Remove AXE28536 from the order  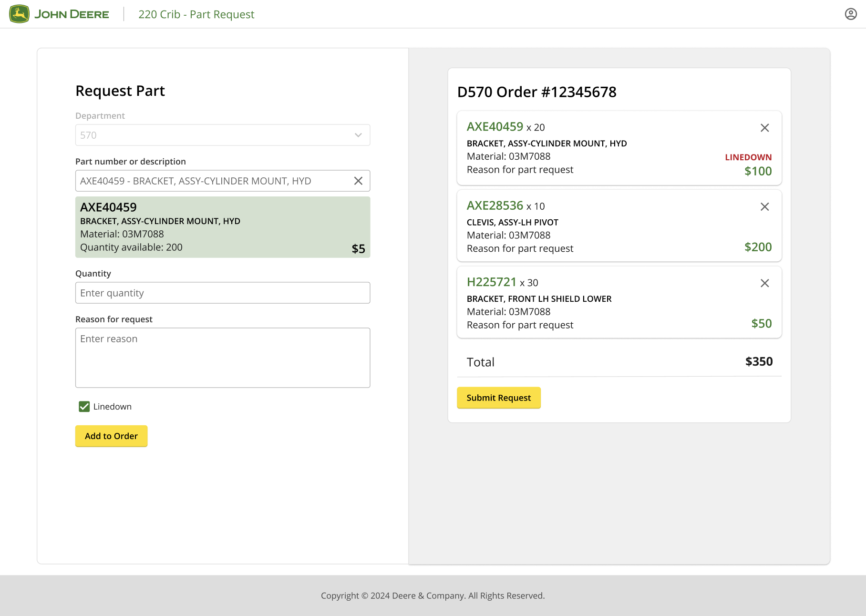(x=764, y=206)
